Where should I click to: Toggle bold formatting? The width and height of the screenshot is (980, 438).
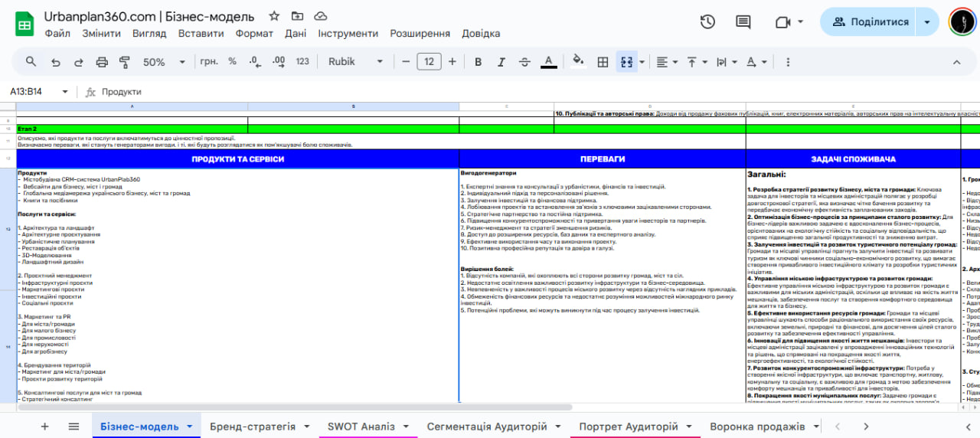click(479, 62)
